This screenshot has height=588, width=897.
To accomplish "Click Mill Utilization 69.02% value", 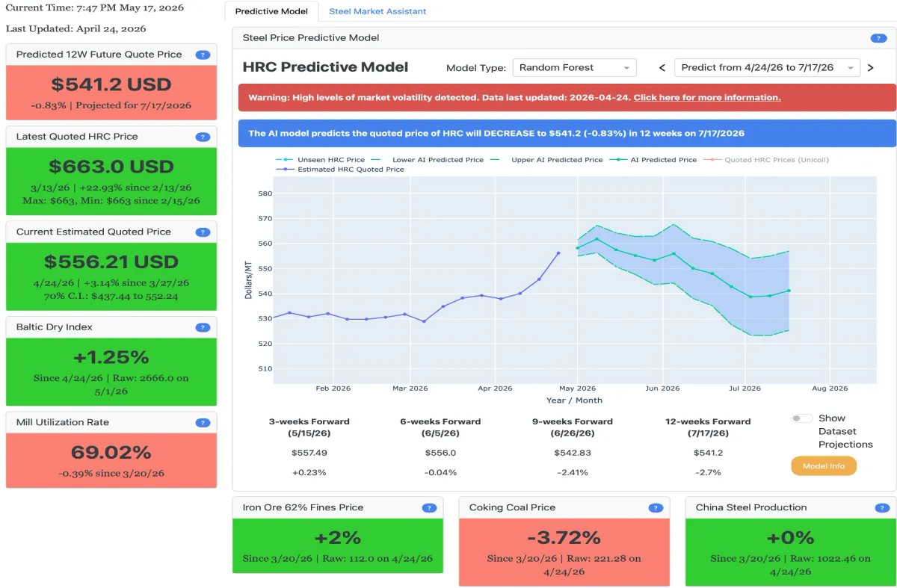I will 111,453.
